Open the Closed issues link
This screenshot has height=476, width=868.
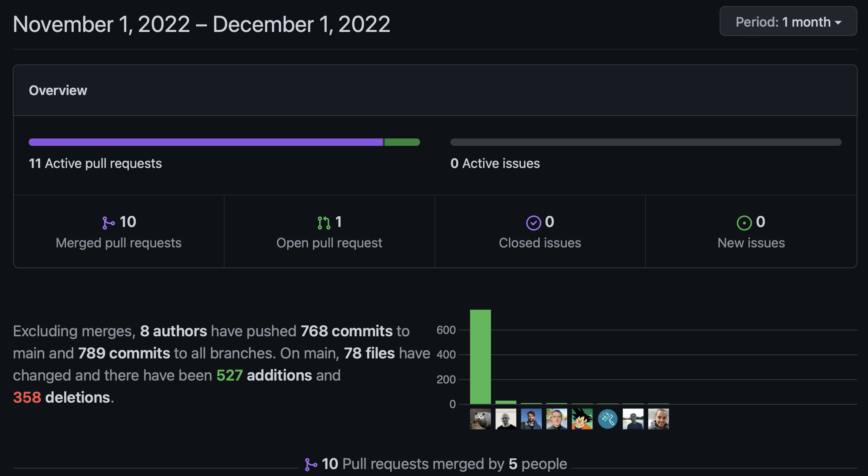coord(540,243)
